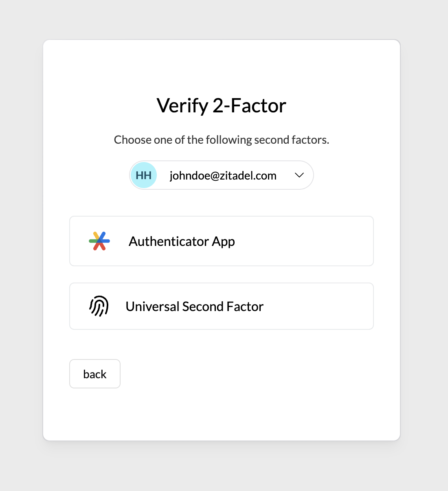The width and height of the screenshot is (448, 491).
Task: Click empty space right of Authenticator App label
Action: click(310, 241)
